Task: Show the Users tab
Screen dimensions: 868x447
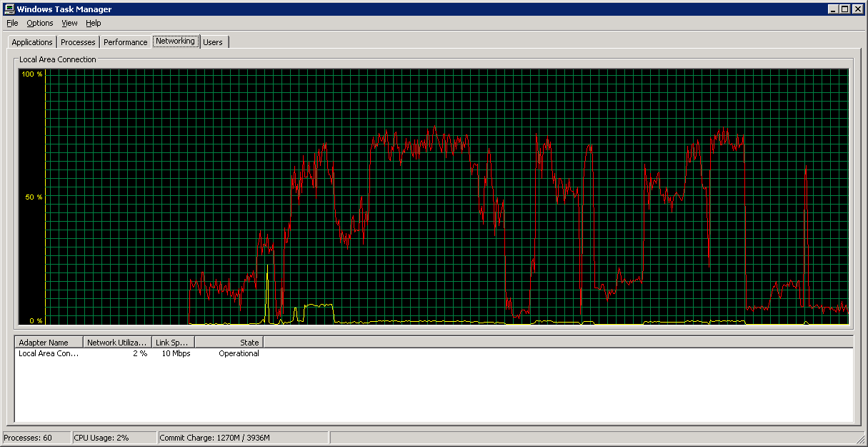Action: (213, 42)
